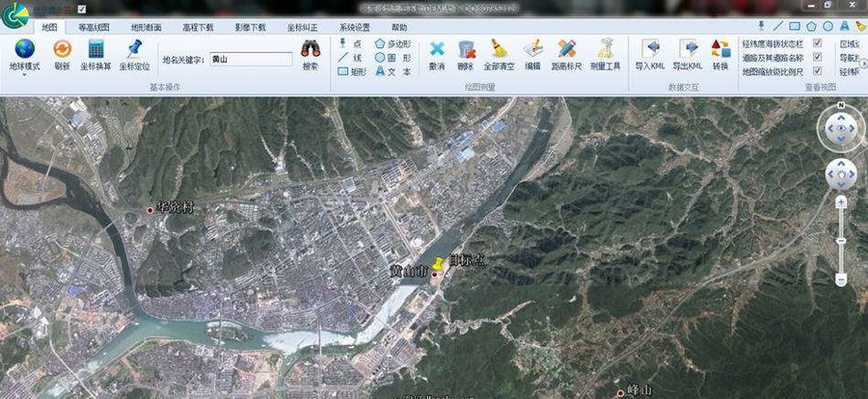This screenshot has width=868, height=399.
Task: Toggle the 经纬度海拔状态栏 checkbox
Action: pyautogui.click(x=818, y=43)
